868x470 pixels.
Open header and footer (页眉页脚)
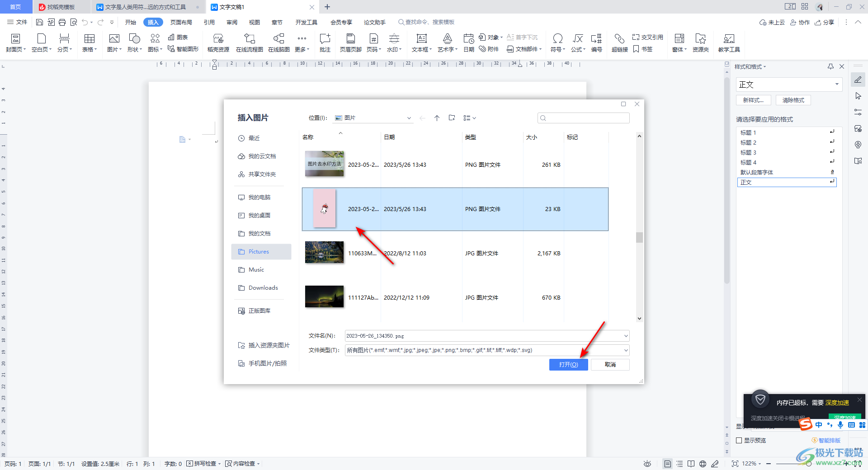coord(350,43)
